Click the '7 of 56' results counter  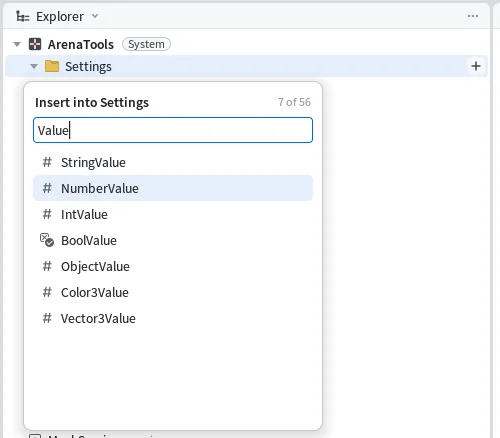point(294,102)
